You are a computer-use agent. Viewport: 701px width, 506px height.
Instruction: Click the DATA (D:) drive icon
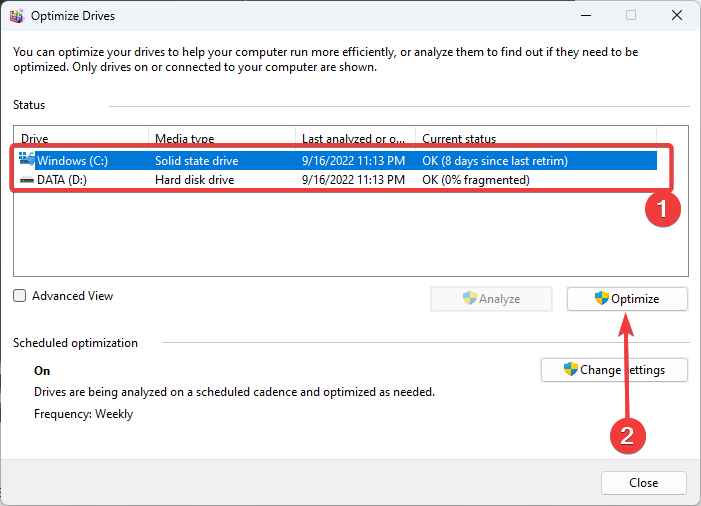[27, 180]
